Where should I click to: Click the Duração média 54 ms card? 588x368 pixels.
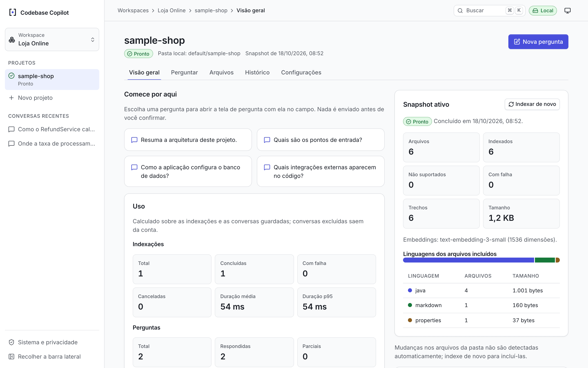[254, 302]
